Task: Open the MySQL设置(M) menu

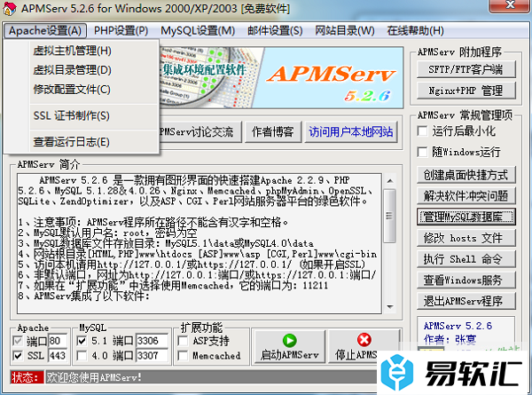Action: [198, 31]
